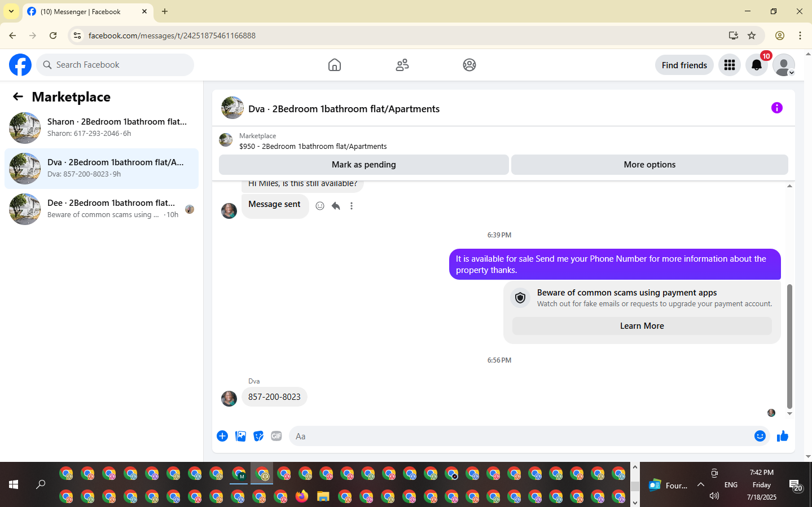Select the 857-200-8023 message bubble

coord(274,397)
